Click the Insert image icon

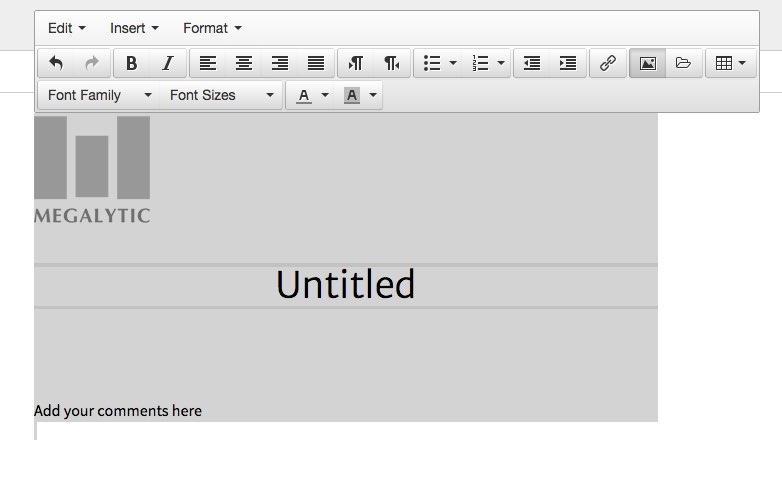[648, 63]
